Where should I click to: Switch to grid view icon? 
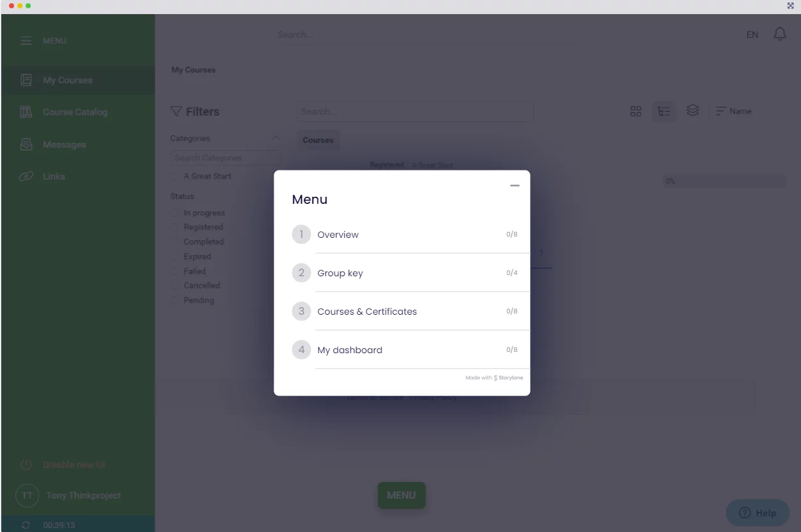636,112
